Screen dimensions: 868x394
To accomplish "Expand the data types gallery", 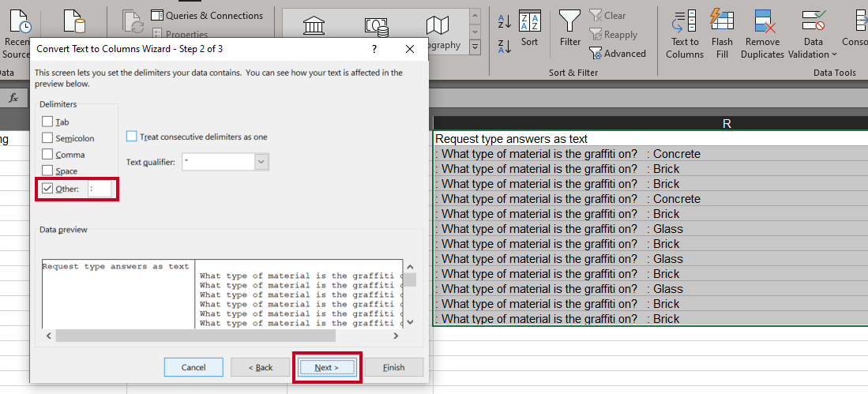I will coord(475,48).
